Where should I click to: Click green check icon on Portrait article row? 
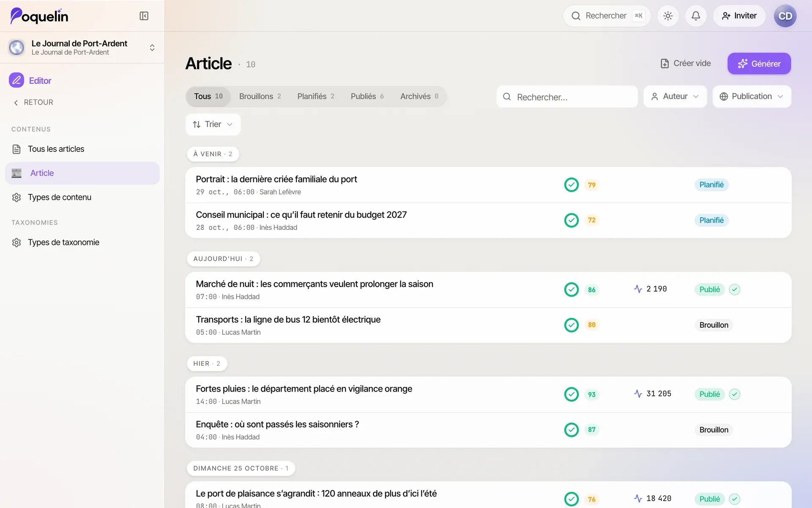(571, 185)
